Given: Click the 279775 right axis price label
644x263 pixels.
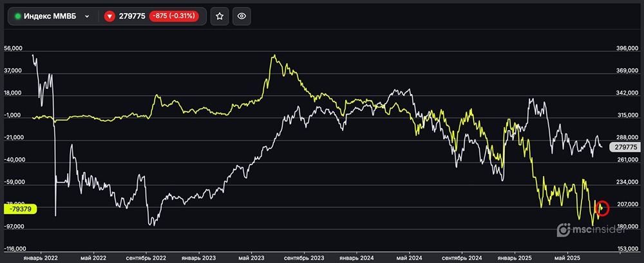Looking at the screenshot, I should pos(625,147).
